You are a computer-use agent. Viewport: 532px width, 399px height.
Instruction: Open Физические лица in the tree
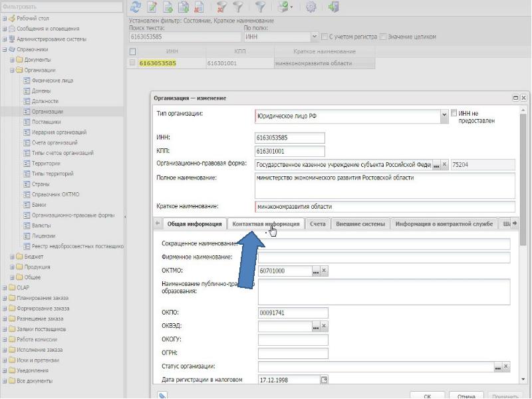click(x=53, y=80)
